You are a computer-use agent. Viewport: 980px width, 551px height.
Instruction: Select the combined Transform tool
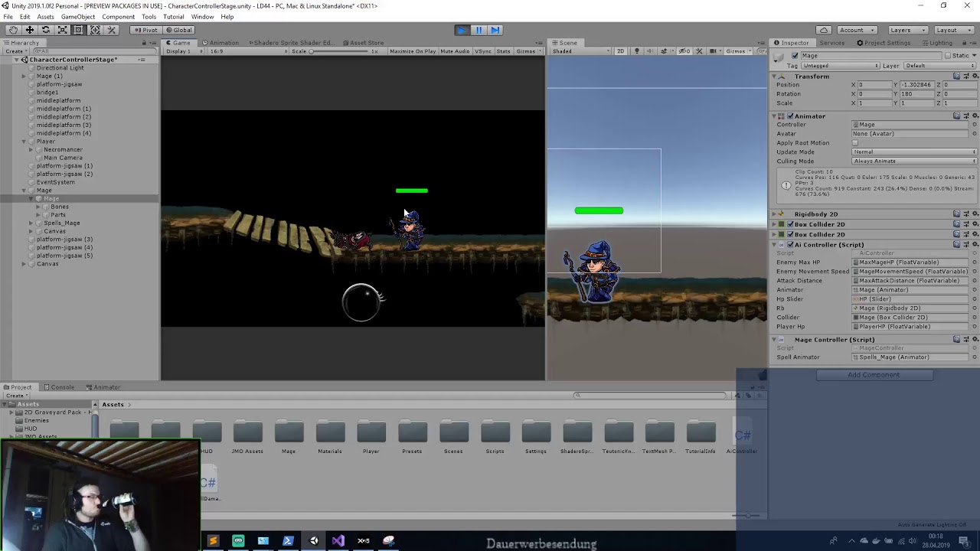[95, 30]
